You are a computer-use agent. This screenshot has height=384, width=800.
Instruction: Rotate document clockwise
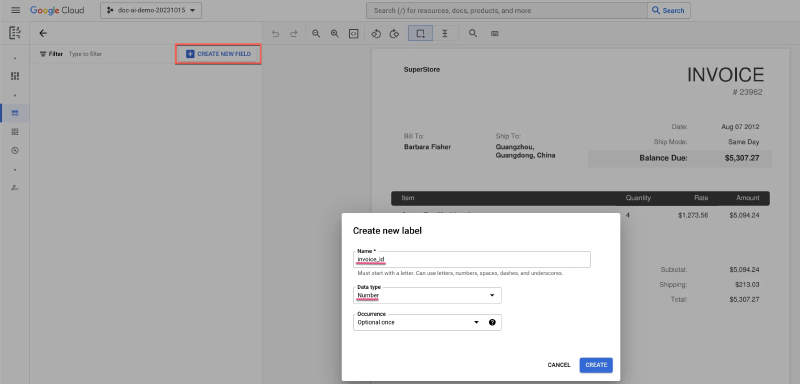(x=394, y=34)
